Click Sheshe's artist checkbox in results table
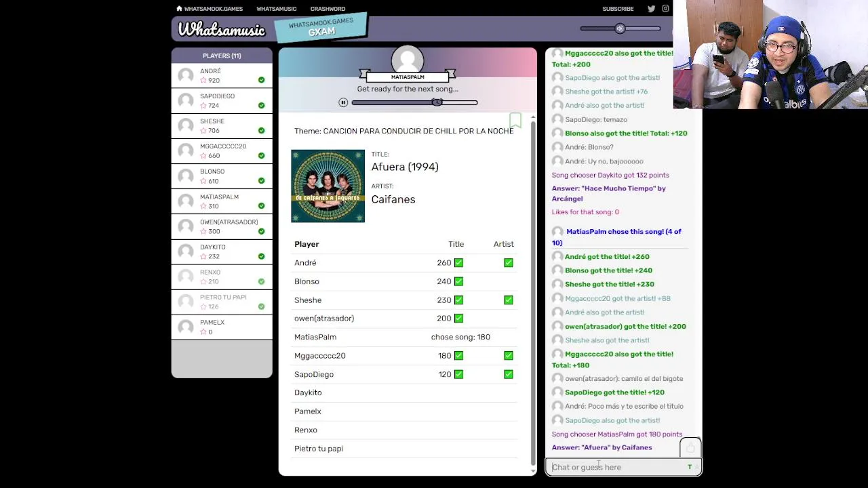The height and width of the screenshot is (488, 868). 508,300
